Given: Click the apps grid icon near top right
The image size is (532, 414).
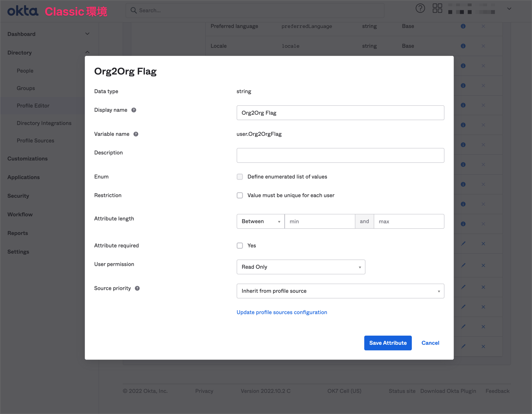Looking at the screenshot, I should click(x=438, y=8).
